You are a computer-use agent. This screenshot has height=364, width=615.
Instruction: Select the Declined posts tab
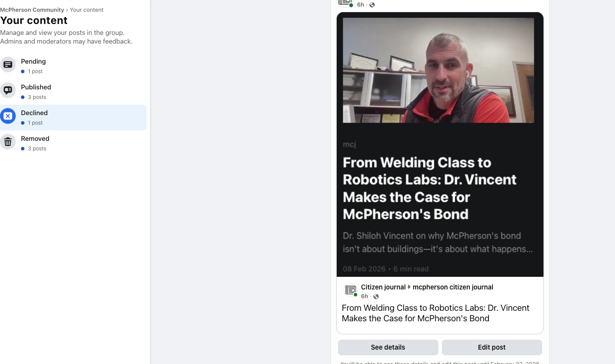73,117
